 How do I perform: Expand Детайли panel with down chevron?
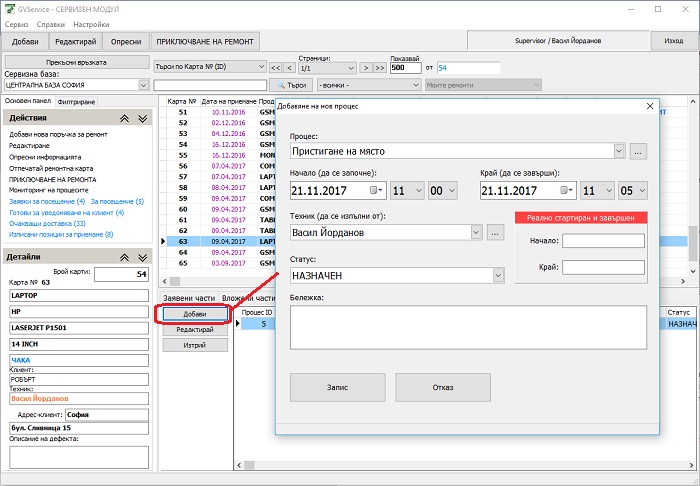(x=142, y=258)
